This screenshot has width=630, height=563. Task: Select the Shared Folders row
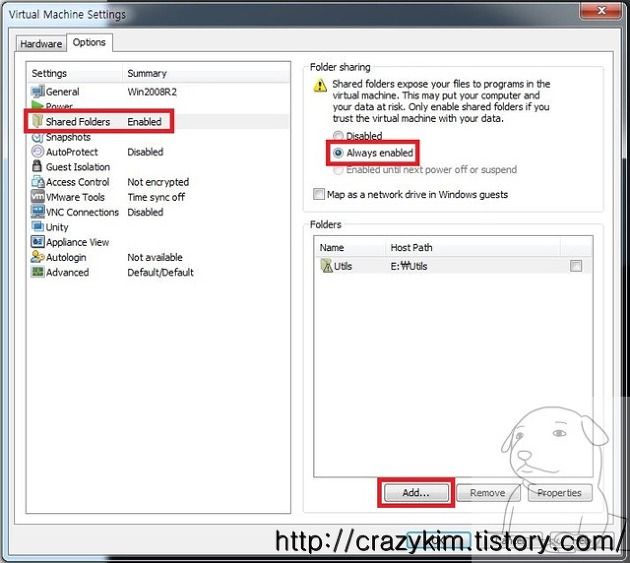coord(159,121)
